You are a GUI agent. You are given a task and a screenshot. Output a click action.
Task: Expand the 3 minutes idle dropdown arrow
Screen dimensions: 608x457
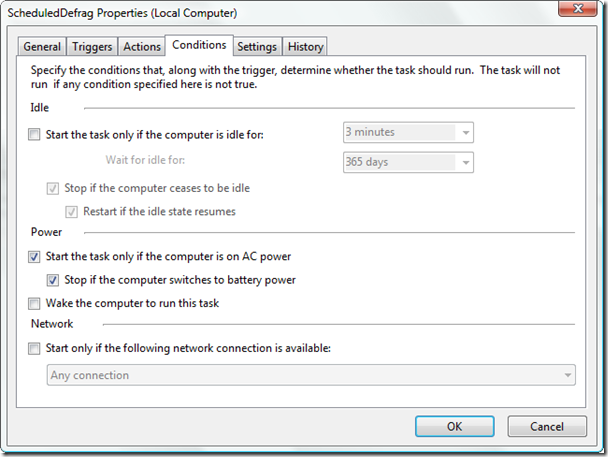466,133
